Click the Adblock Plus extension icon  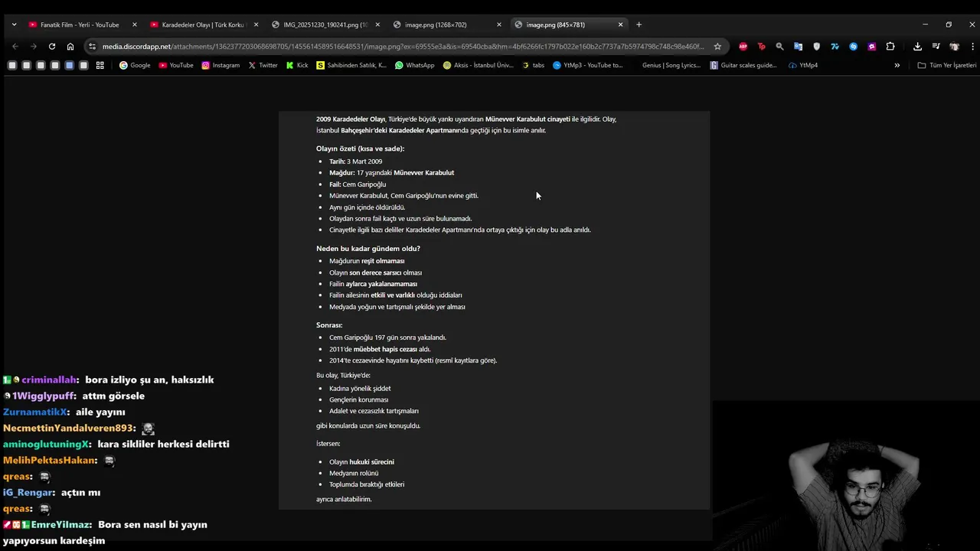click(x=743, y=47)
